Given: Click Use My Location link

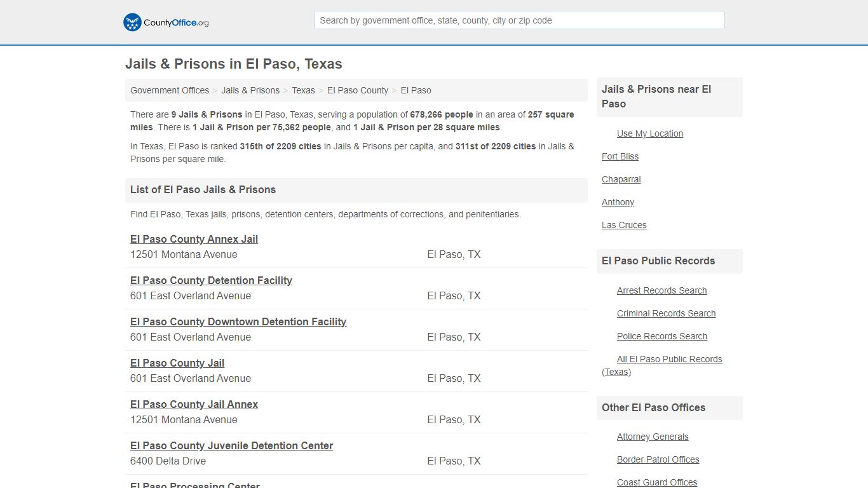Looking at the screenshot, I should pos(650,133).
